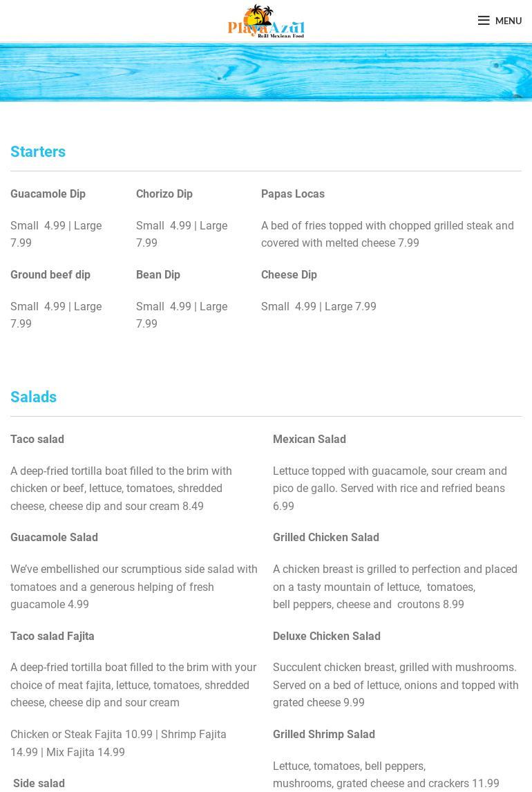The image size is (532, 792).
Task: Click the Guacamole Salad title
Action: tap(54, 537)
